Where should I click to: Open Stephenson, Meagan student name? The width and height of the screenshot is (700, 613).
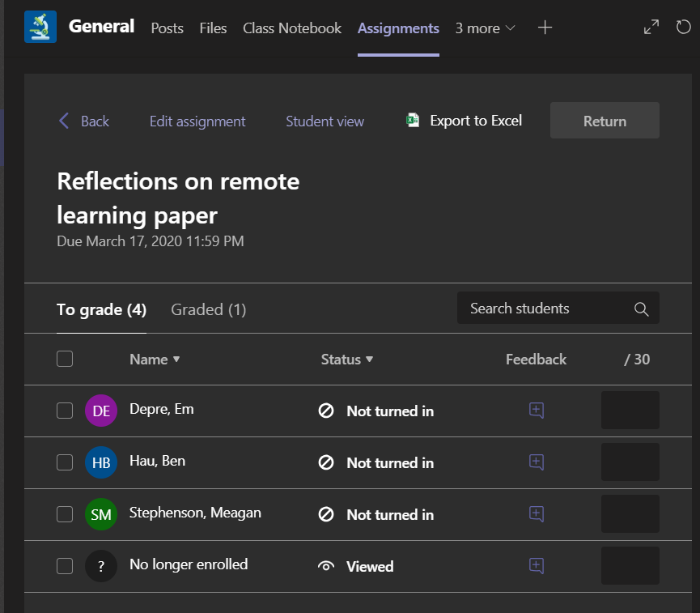195,513
